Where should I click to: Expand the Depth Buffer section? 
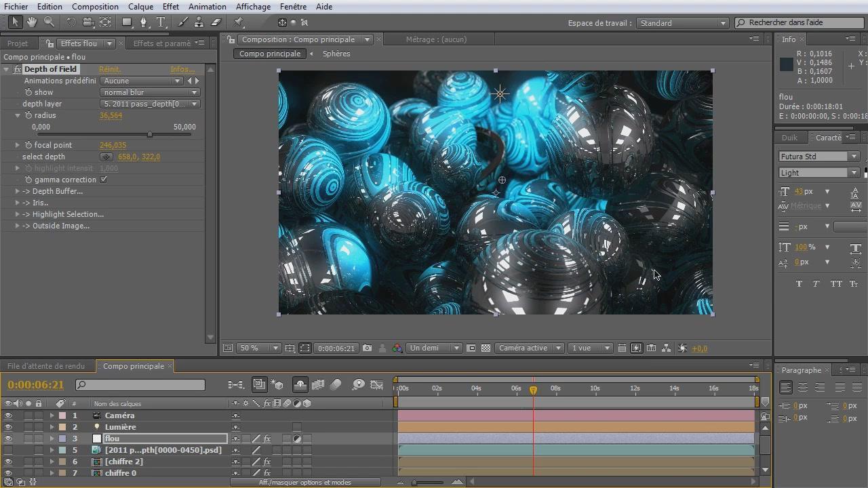tap(18, 191)
